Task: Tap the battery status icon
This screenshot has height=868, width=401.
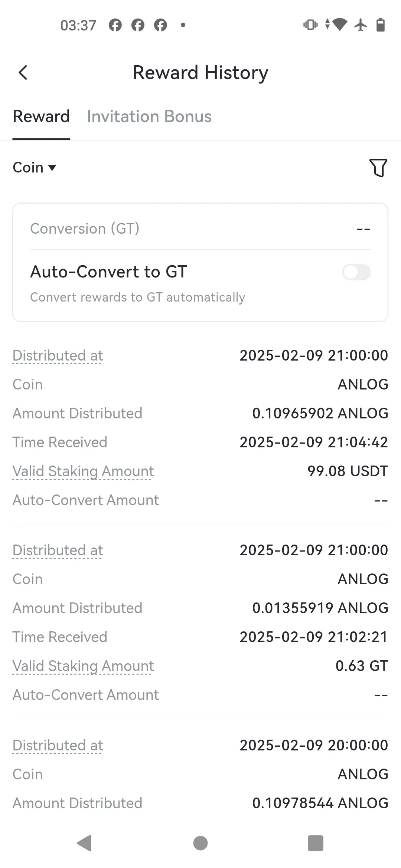Action: [381, 25]
